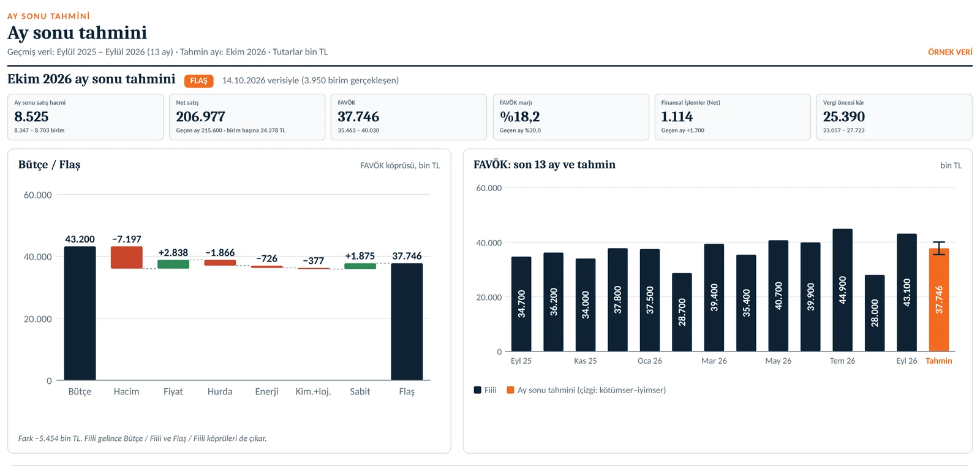Click the orange Ay sonu tahmini legend swatch

510,390
